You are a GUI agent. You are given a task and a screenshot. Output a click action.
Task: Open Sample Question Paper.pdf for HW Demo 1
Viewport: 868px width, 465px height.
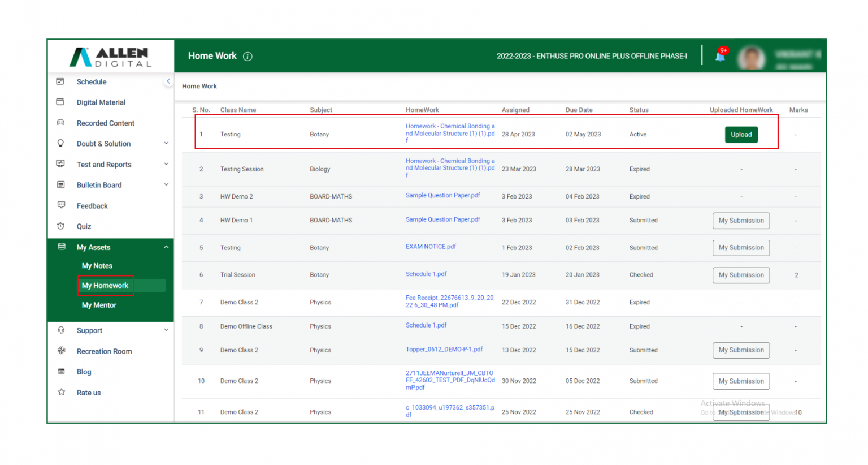click(442, 219)
